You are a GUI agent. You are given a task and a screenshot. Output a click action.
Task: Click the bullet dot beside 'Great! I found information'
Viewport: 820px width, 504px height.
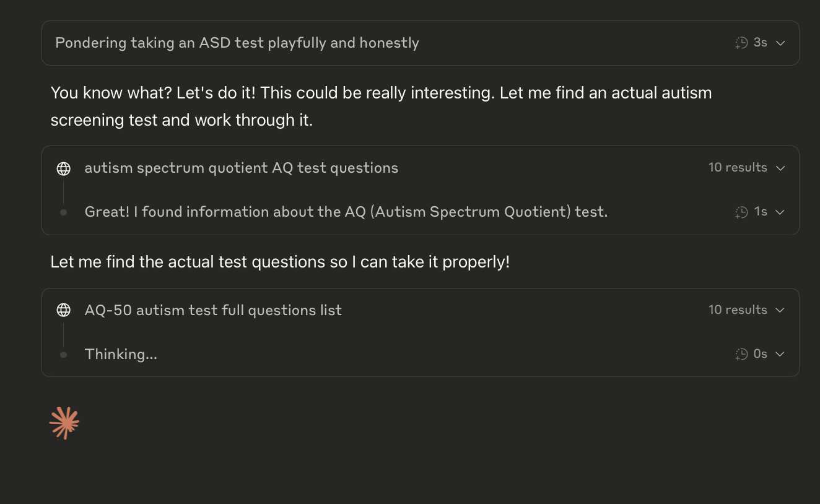pos(63,212)
